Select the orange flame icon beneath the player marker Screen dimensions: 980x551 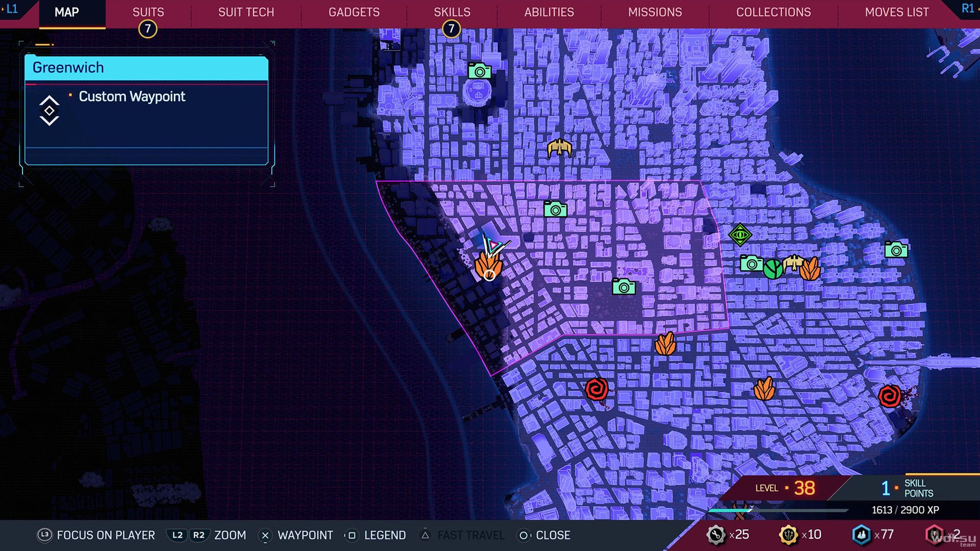pyautogui.click(x=488, y=265)
